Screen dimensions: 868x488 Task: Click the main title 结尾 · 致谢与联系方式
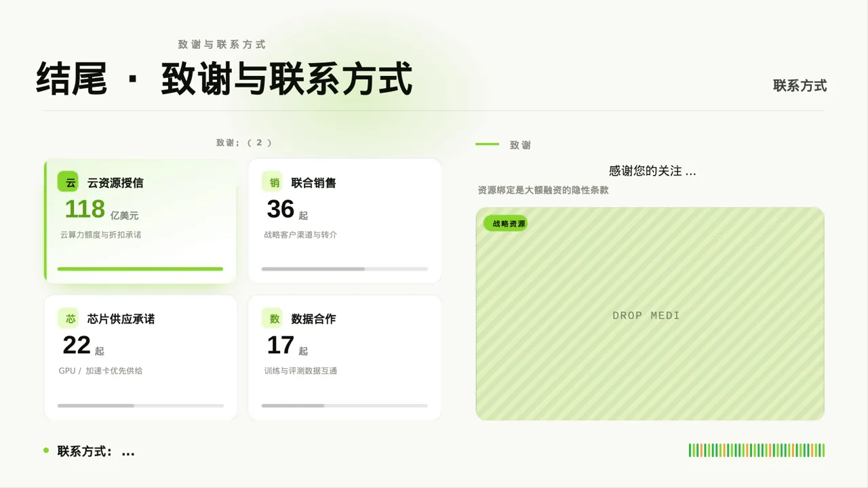[224, 79]
